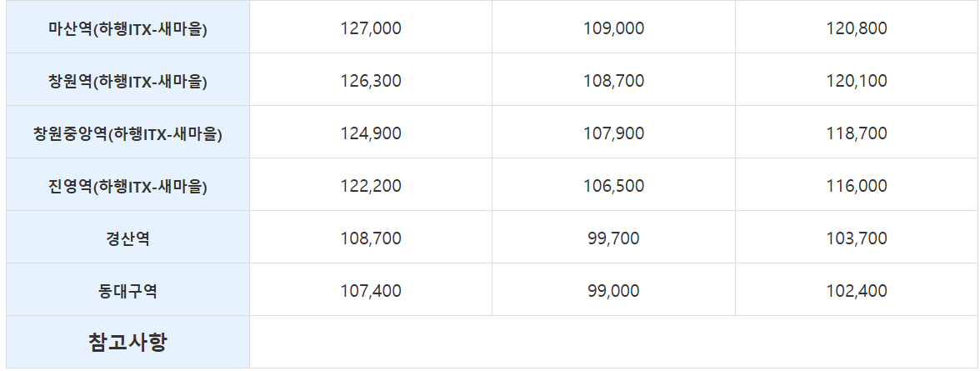Image resolution: width=980 pixels, height=371 pixels.
Task: Select the 126,300 fare in 창원역 row
Action: click(371, 81)
